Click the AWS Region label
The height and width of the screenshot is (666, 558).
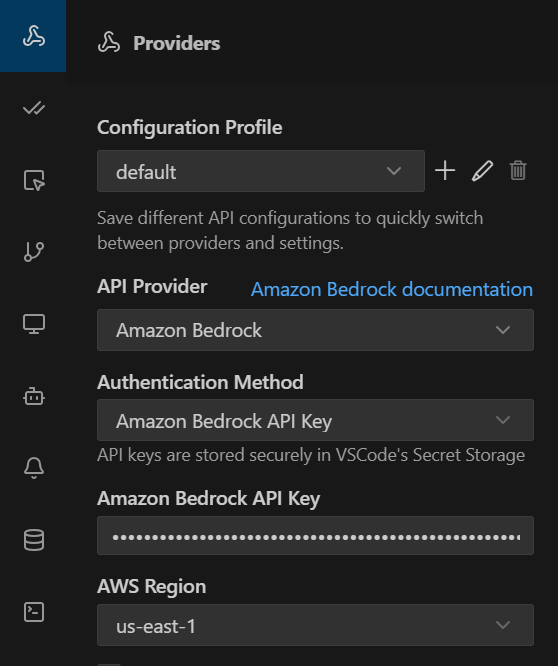tap(152, 587)
